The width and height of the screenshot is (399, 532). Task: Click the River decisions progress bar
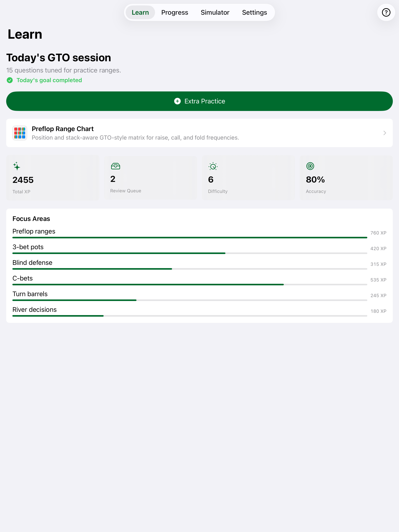pyautogui.click(x=190, y=316)
